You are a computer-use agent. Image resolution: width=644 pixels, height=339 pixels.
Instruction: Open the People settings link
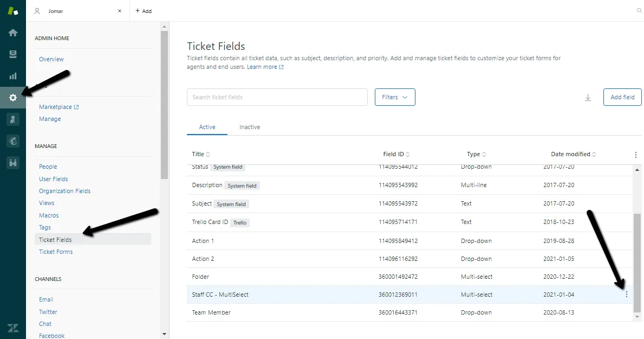(x=48, y=167)
